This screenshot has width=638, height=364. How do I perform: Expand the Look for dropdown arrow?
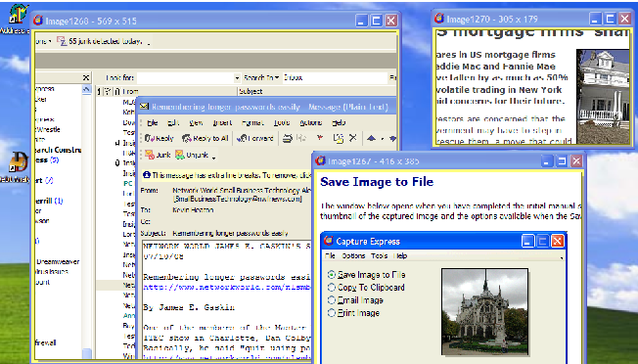pyautogui.click(x=237, y=77)
